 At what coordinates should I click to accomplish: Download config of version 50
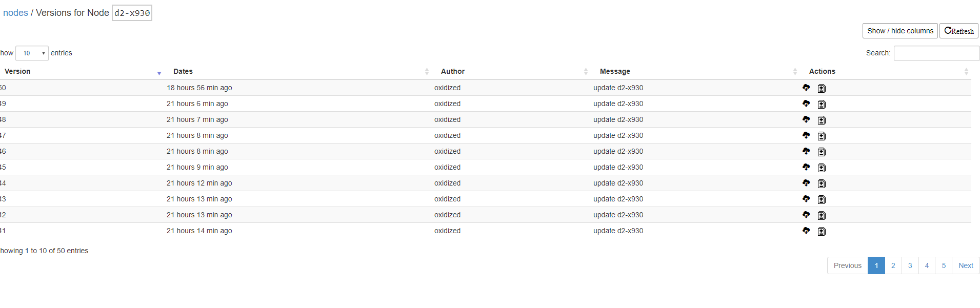click(x=806, y=88)
